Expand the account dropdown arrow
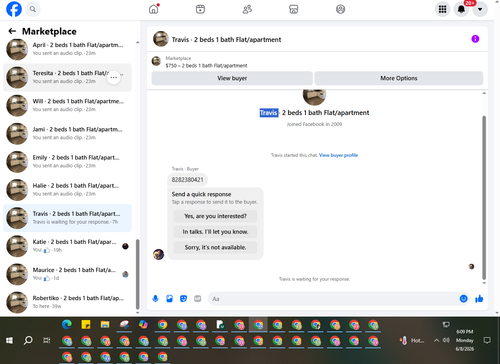The width and height of the screenshot is (500, 364). point(480,9)
